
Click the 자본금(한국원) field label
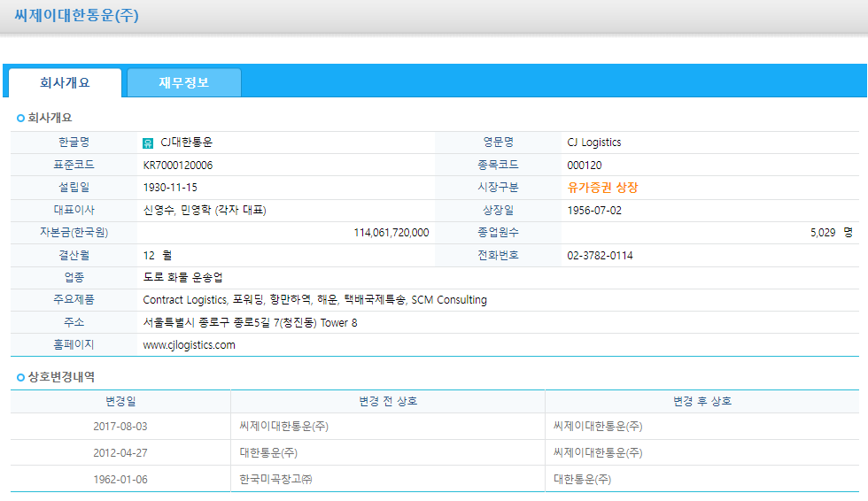click(74, 232)
